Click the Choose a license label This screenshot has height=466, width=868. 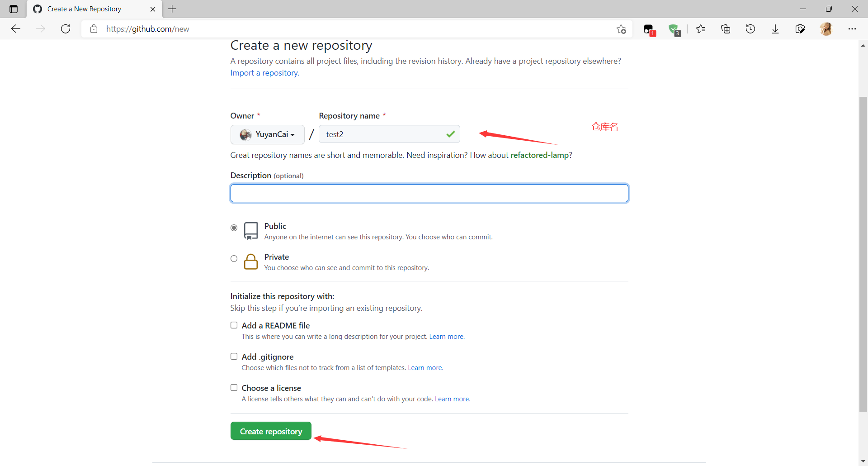click(x=271, y=388)
